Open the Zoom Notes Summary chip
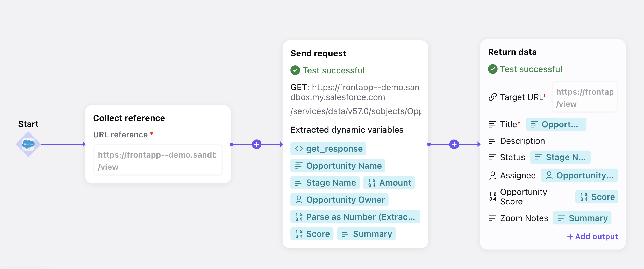The height and width of the screenshot is (269, 644). point(582,218)
